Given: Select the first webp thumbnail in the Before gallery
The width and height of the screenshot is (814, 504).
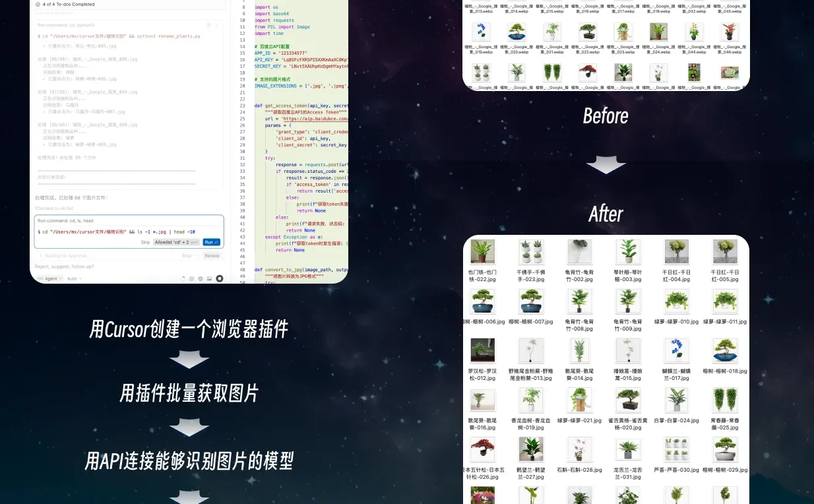Looking at the screenshot, I should (x=482, y=31).
